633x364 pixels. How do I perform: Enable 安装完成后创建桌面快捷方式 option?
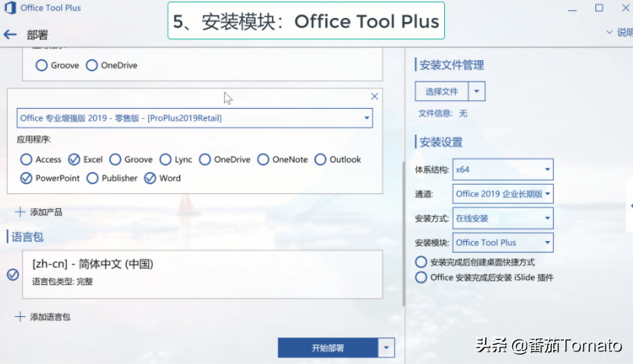click(421, 262)
